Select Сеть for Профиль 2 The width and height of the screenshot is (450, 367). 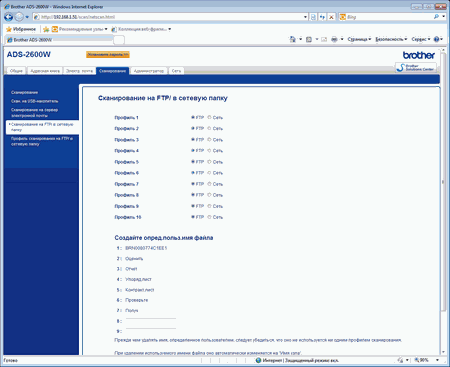click(209, 128)
